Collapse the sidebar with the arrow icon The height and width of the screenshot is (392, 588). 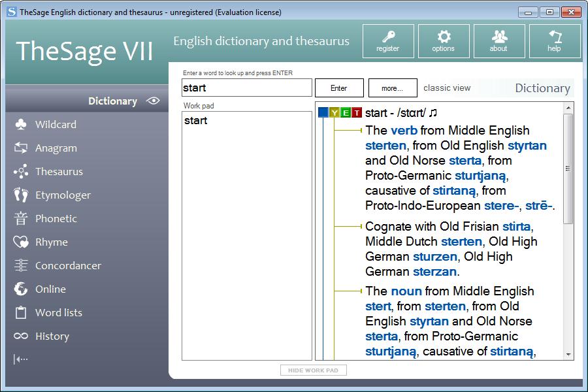click(21, 359)
